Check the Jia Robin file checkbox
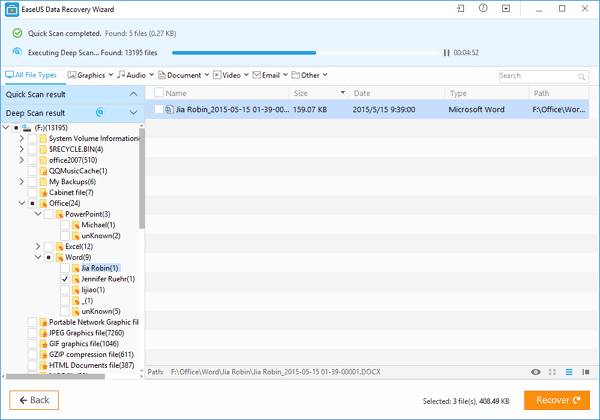The image size is (600, 420). point(159,109)
